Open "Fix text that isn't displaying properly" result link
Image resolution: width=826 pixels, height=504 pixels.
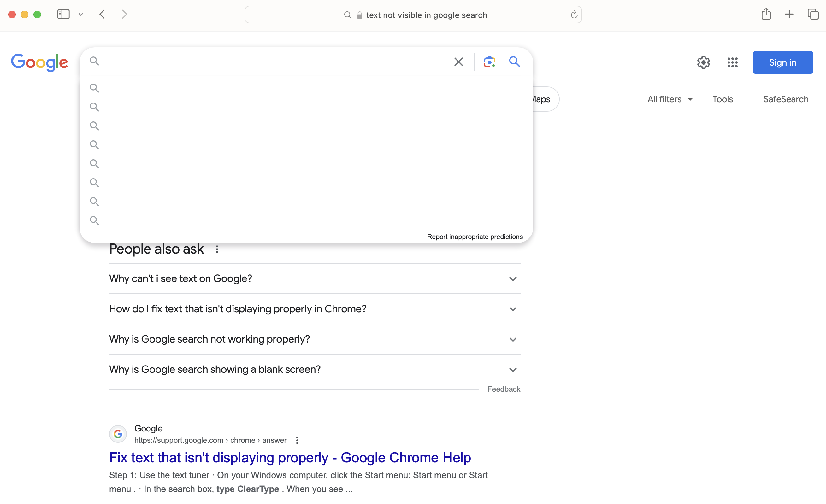[290, 457]
